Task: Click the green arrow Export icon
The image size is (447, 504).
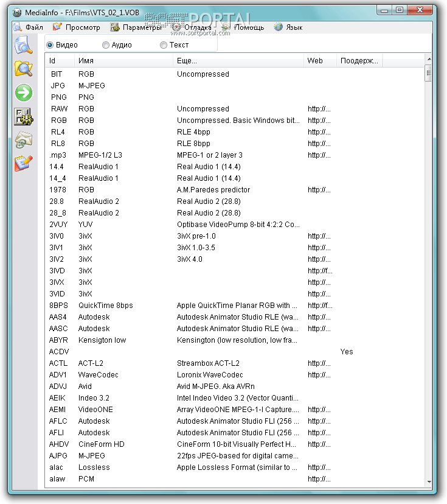Action: click(x=24, y=93)
